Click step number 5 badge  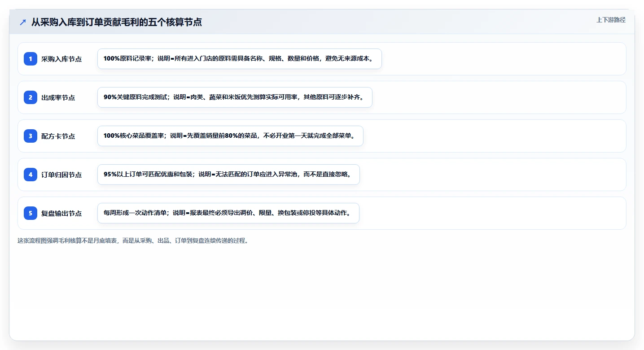pyautogui.click(x=31, y=213)
